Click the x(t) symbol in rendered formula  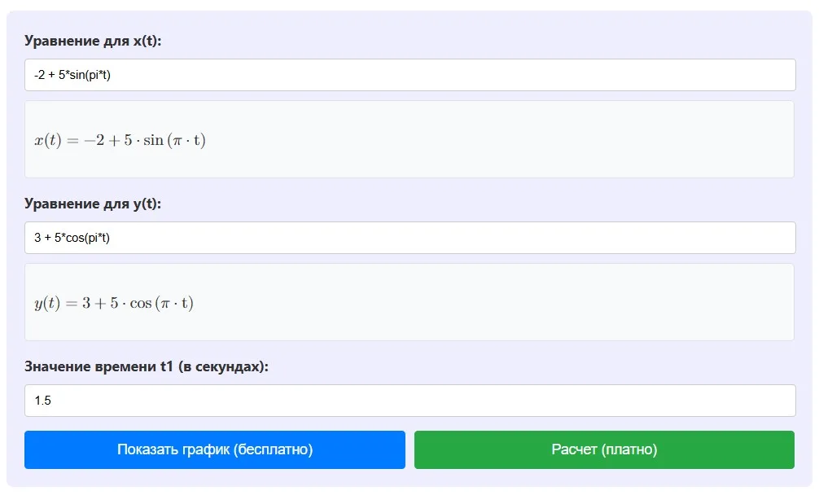(47, 140)
